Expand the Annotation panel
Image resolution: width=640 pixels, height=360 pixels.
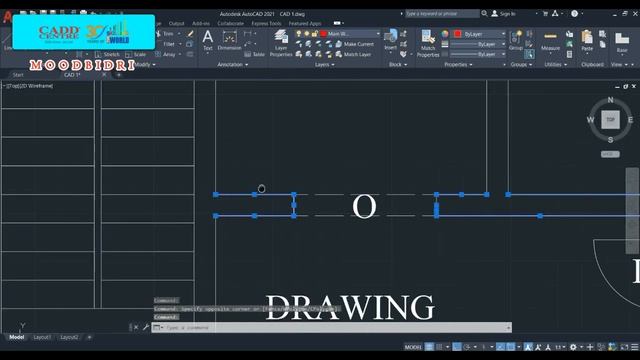point(232,64)
